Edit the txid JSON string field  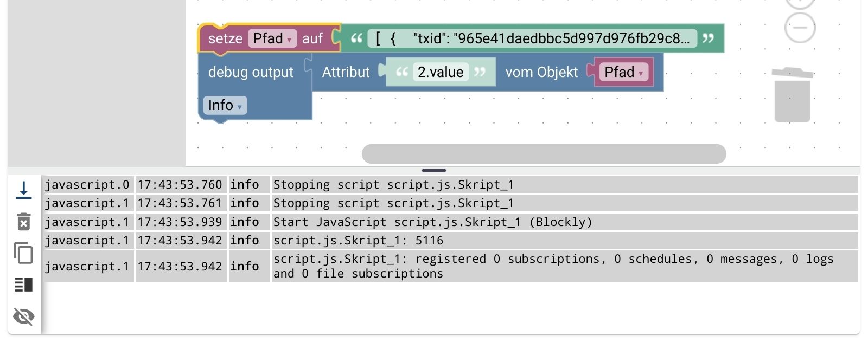click(532, 38)
